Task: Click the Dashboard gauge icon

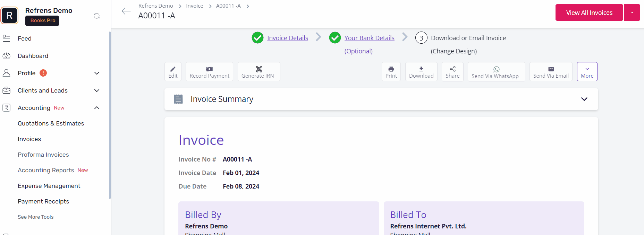Action: point(7,56)
